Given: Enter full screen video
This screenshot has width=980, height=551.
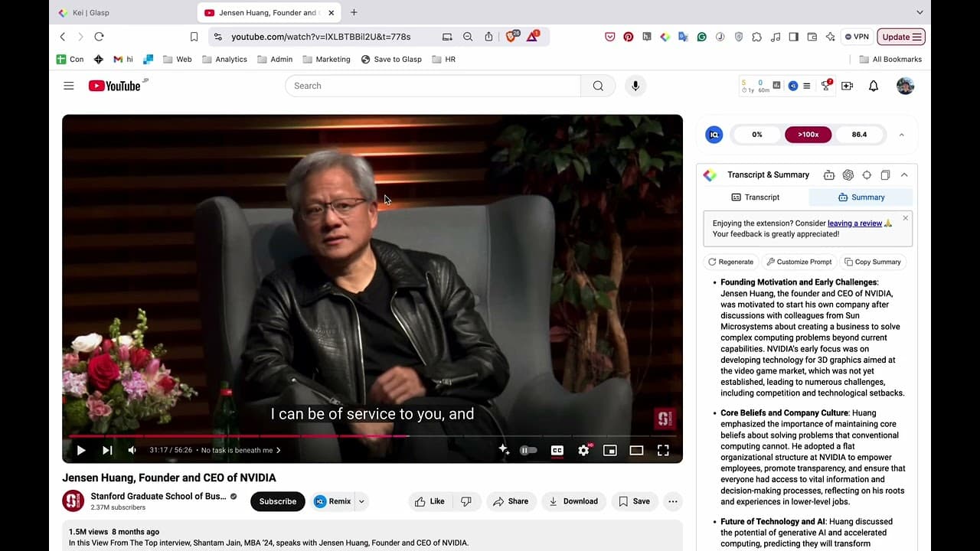Looking at the screenshot, I should point(663,450).
